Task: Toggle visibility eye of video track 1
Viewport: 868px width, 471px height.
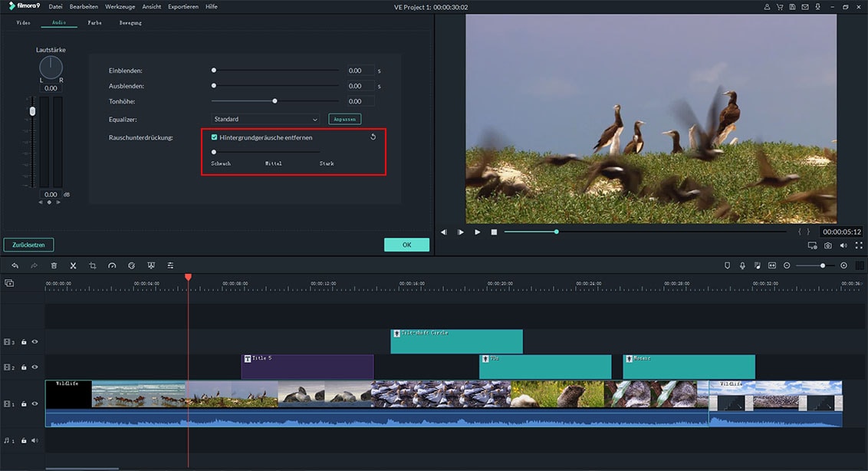Action: [x=35, y=404]
